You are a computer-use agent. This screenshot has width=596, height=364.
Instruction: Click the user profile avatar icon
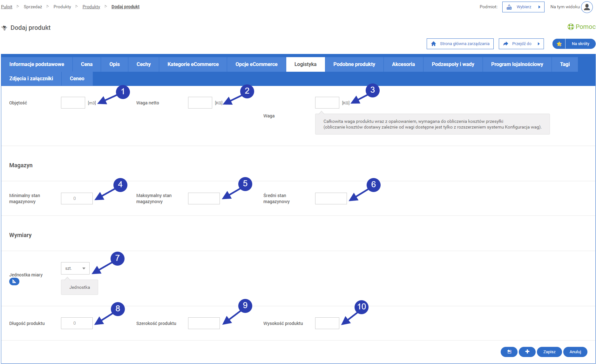click(587, 7)
